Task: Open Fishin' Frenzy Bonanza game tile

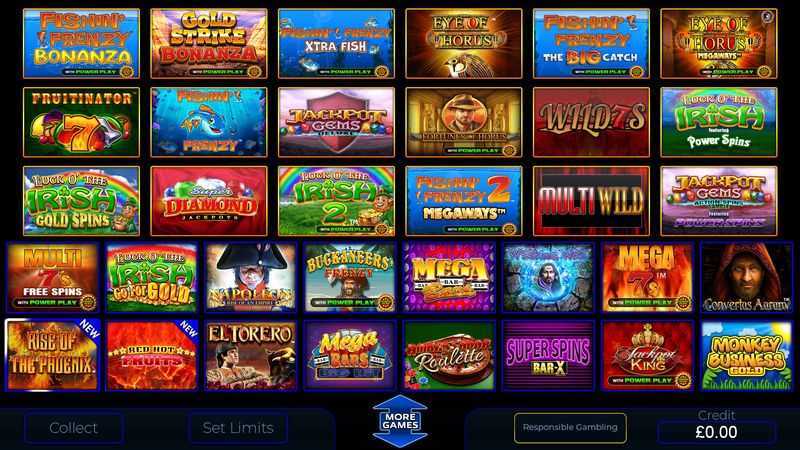Action: (81, 43)
